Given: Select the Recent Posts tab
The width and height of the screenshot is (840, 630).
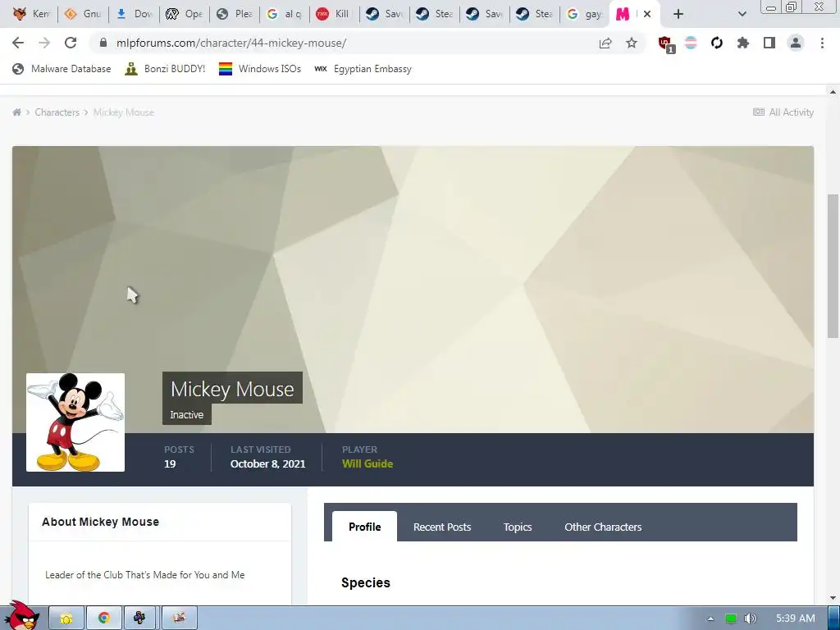Looking at the screenshot, I should click(442, 527).
